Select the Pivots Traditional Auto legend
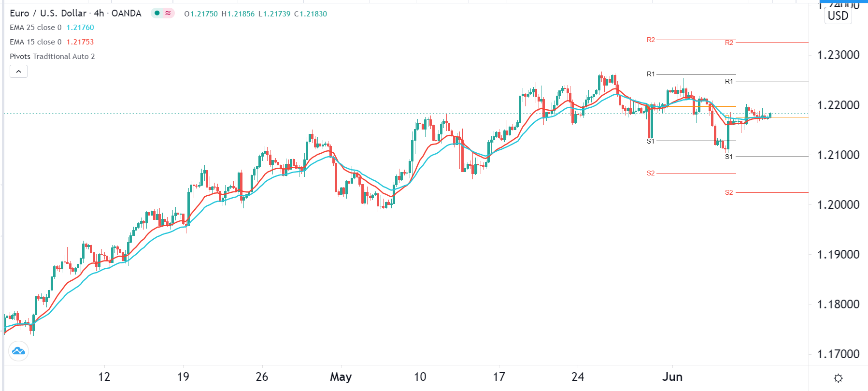This screenshot has width=868, height=391. (x=52, y=57)
